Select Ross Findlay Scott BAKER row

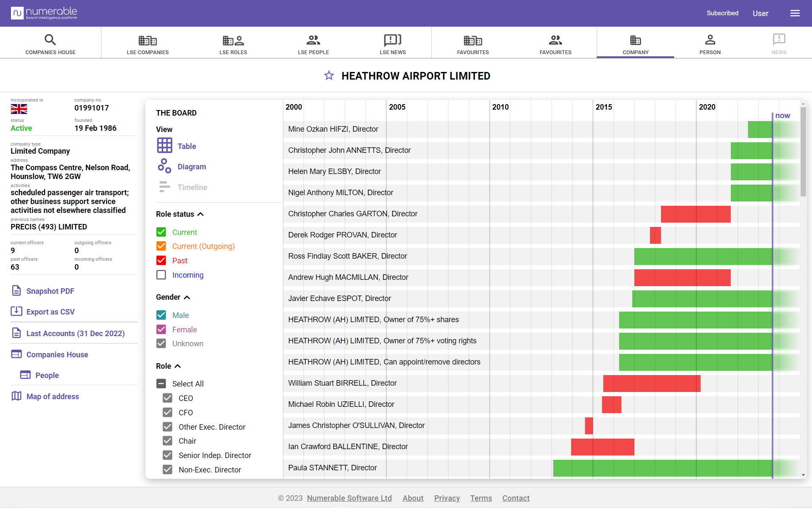tap(541, 256)
